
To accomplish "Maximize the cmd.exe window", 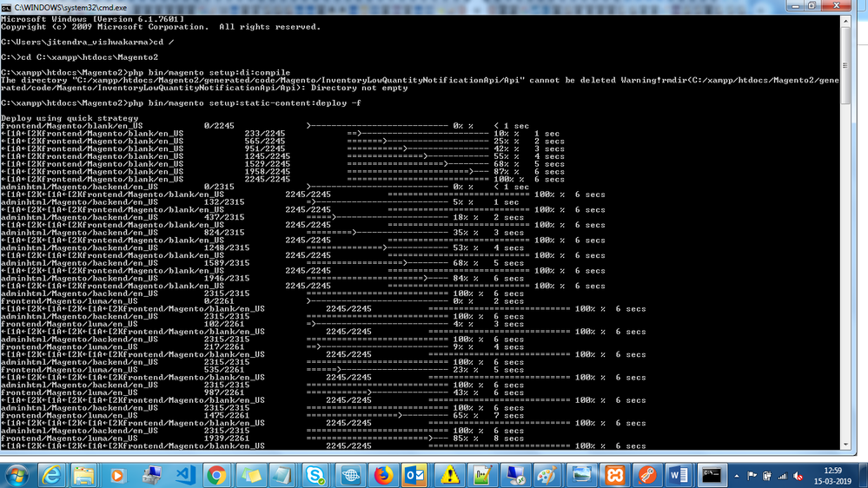I will click(x=812, y=6).
